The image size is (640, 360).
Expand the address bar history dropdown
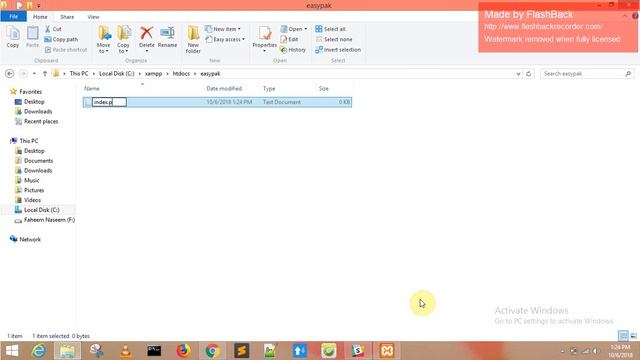coord(518,73)
